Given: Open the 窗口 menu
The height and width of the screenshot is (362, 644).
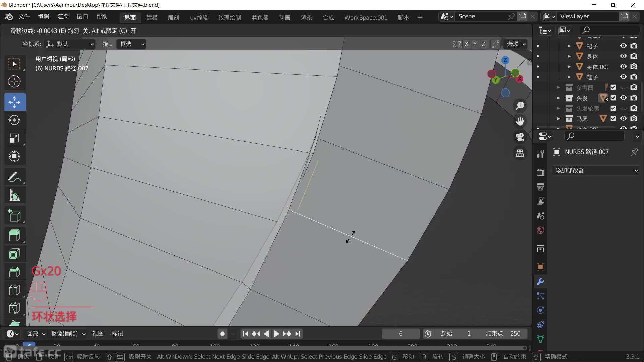Looking at the screenshot, I should [83, 17].
